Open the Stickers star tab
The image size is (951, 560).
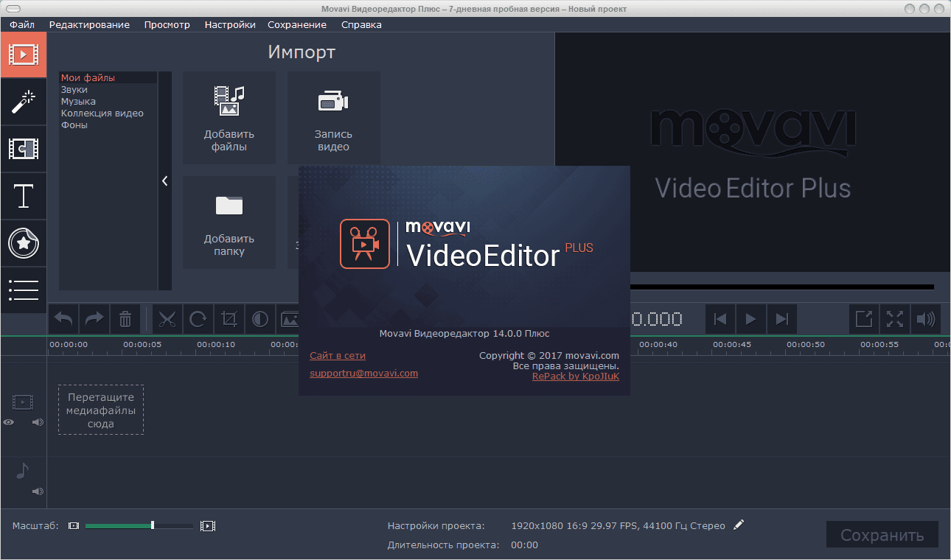click(24, 243)
